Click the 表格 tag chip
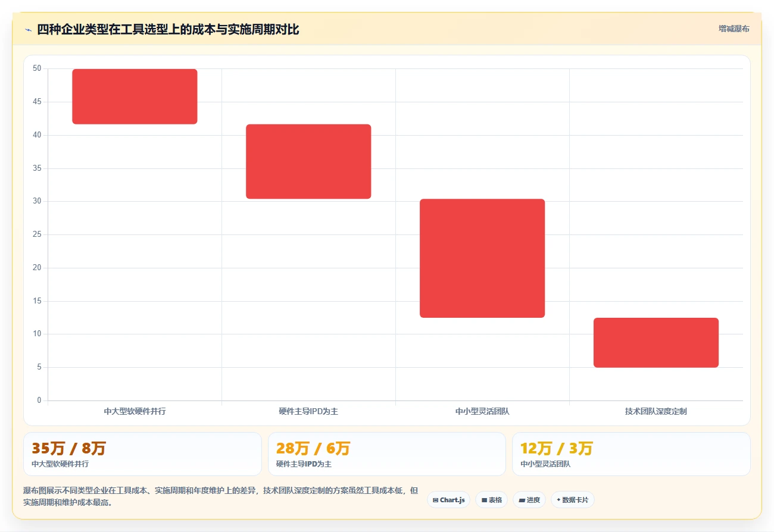This screenshot has width=774, height=532. pos(491,500)
